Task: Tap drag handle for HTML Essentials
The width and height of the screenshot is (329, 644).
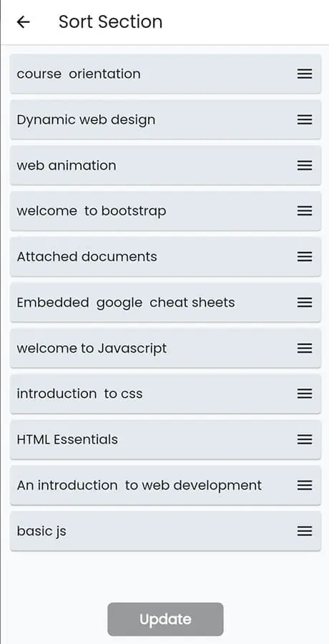Action: pyautogui.click(x=305, y=439)
